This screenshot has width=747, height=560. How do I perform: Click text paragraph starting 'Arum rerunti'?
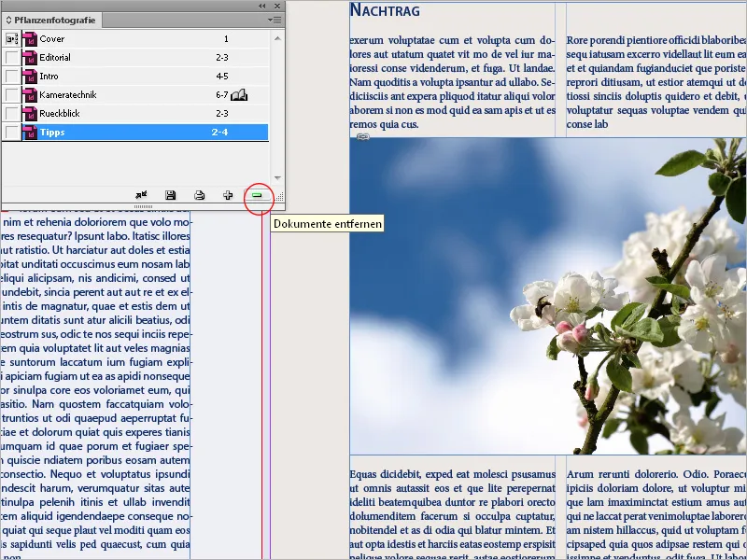pyautogui.click(x=656, y=514)
